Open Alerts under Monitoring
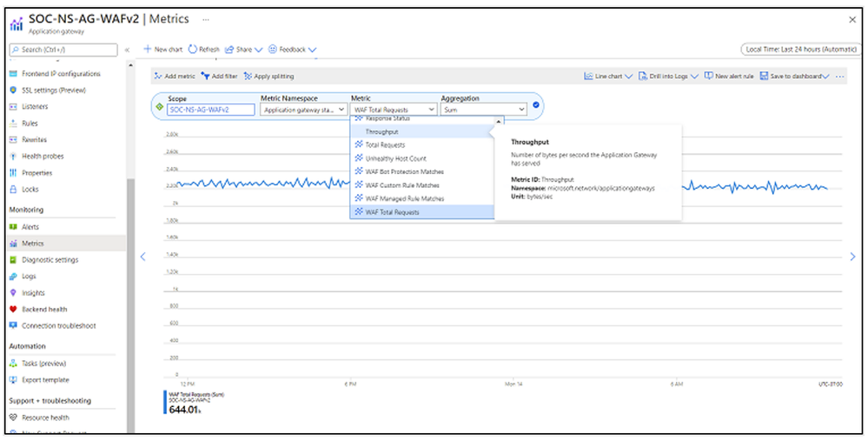Image resolution: width=868 pixels, height=441 pixels. coord(30,227)
